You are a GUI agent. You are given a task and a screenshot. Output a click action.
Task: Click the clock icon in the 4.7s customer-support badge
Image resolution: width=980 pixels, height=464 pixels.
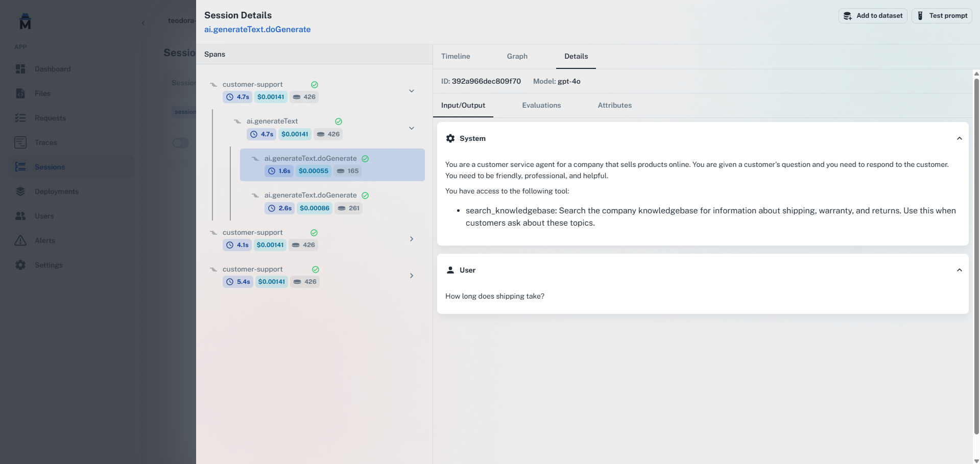(230, 97)
